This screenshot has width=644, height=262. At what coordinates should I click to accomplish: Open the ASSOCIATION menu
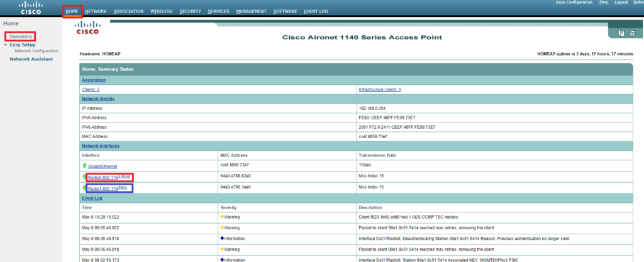pos(128,11)
